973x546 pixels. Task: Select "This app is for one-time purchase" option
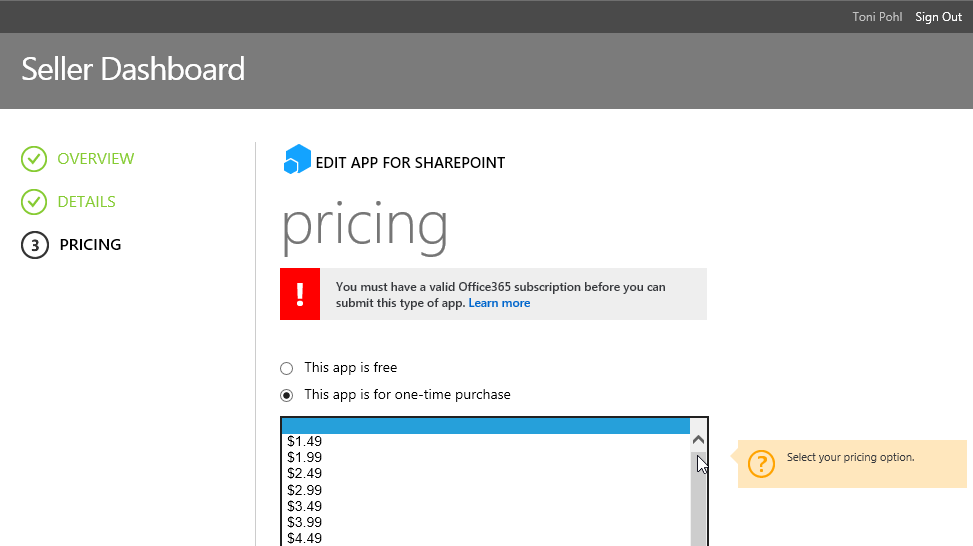pyautogui.click(x=287, y=395)
